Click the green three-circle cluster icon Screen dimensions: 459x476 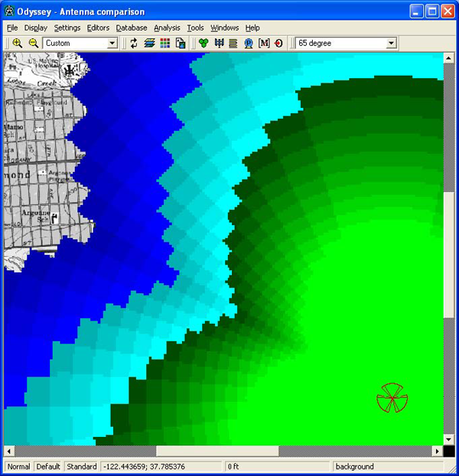203,44
